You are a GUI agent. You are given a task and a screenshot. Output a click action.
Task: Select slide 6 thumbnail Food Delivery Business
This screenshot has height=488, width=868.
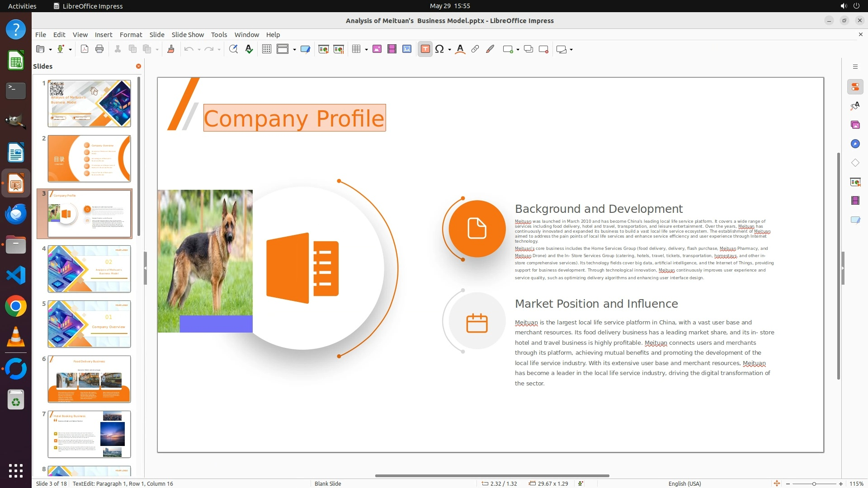pos(89,379)
